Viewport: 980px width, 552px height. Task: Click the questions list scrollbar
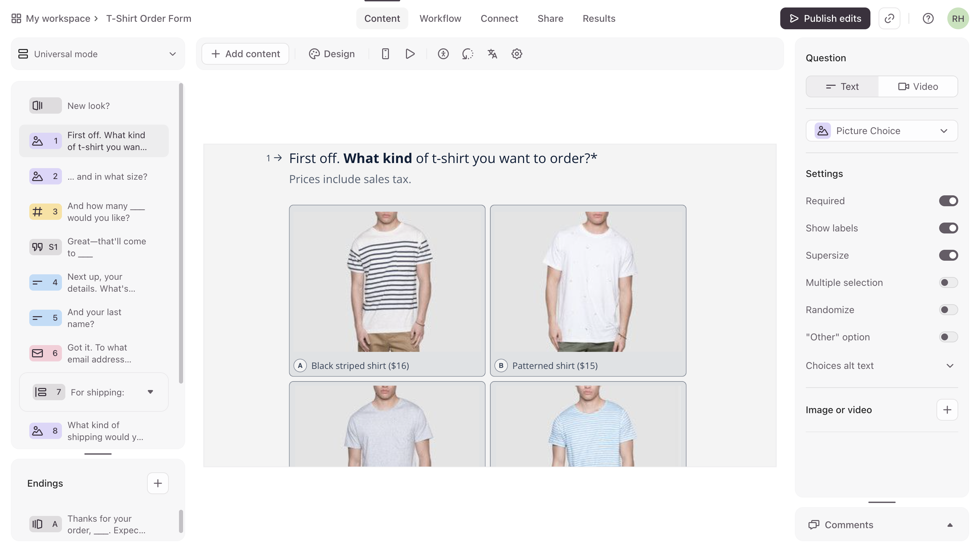point(181,233)
